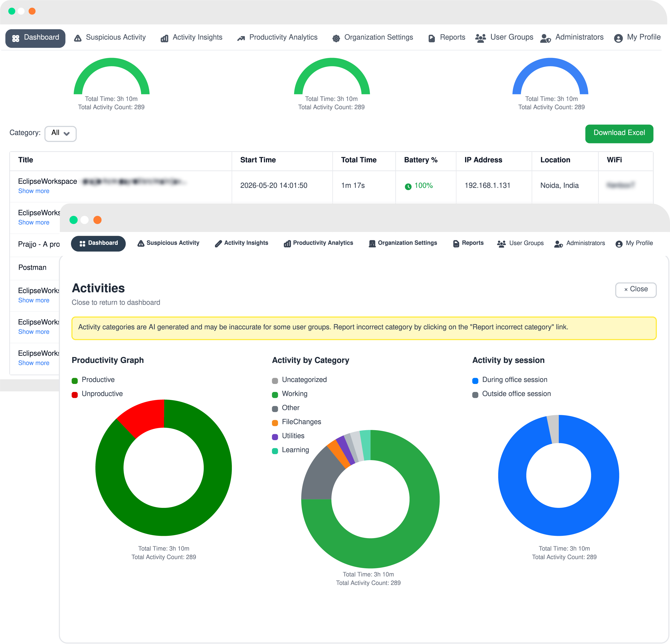This screenshot has width=670, height=644.
Task: Toggle Learning legend item
Action: 290,450
